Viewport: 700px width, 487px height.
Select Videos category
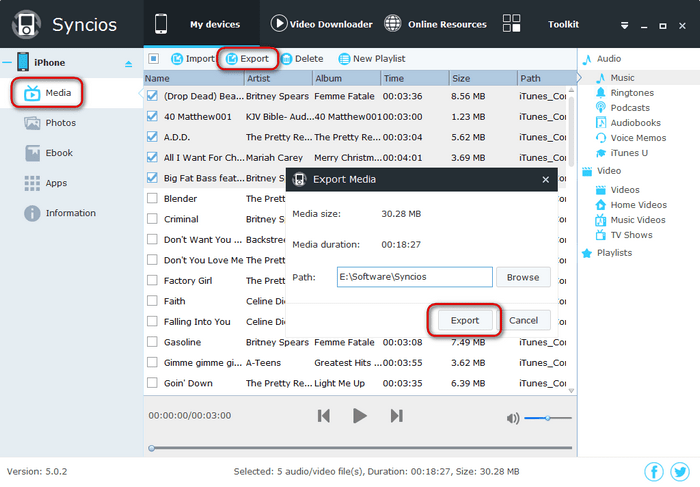[617, 190]
